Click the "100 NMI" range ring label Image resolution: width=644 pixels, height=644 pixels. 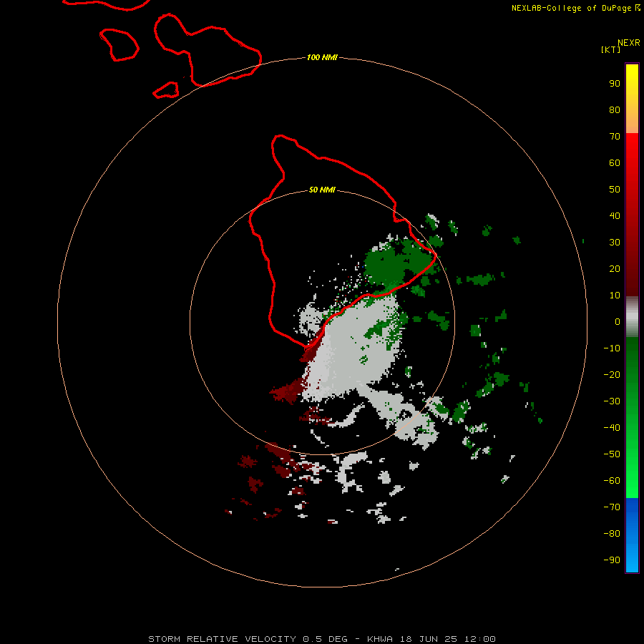pyautogui.click(x=322, y=57)
